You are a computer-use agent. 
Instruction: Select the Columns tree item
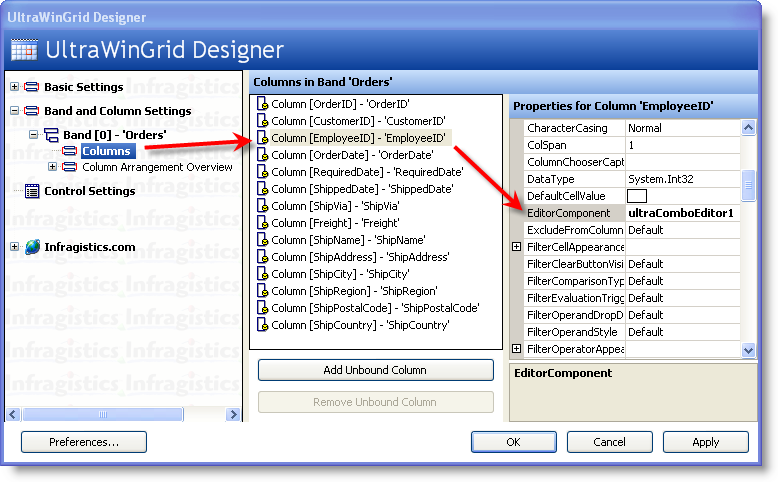click(105, 151)
